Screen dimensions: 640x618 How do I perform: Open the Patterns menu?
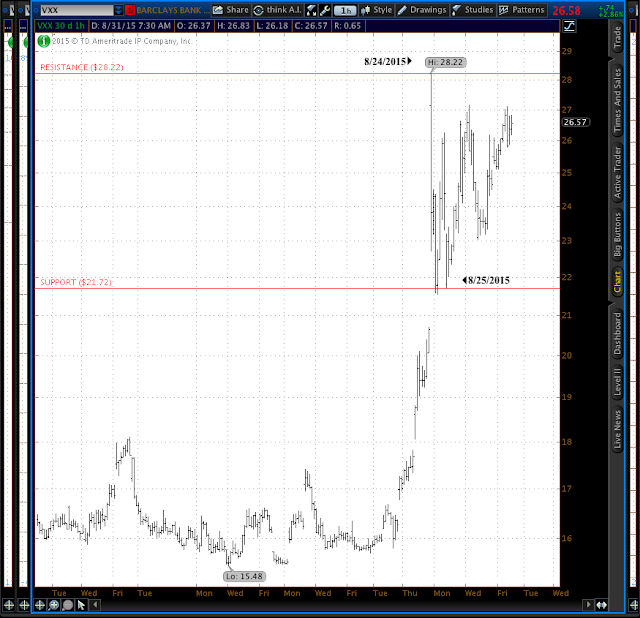click(x=522, y=10)
